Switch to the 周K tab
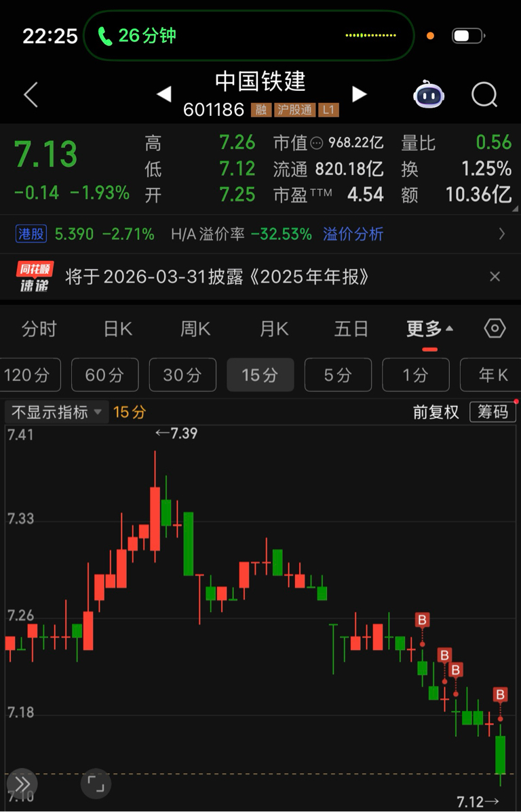The height and width of the screenshot is (812, 521). click(x=195, y=329)
